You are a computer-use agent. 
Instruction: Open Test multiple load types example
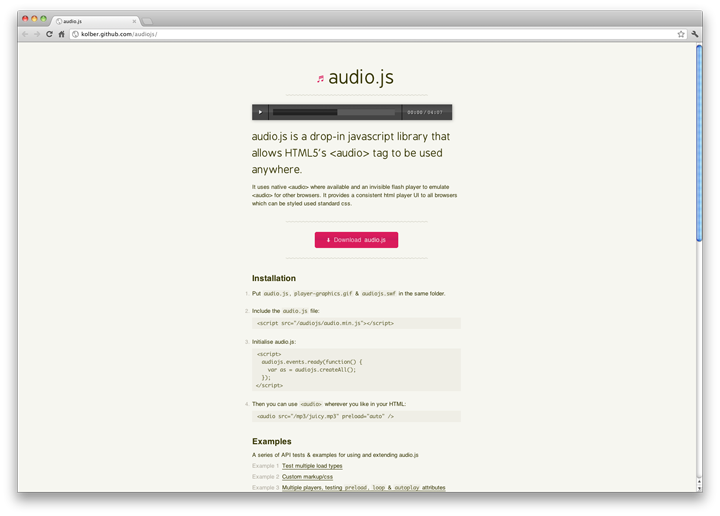tap(312, 466)
